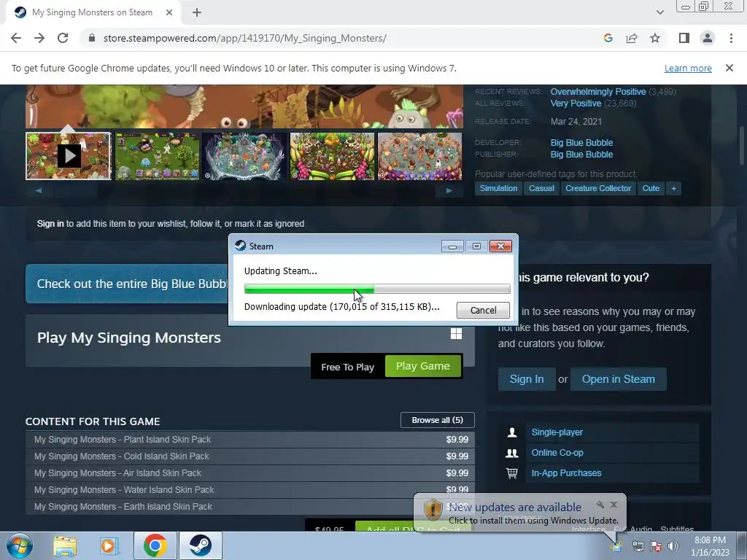Open the Air Island Skin Pack row
The width and height of the screenshot is (747, 560).
[x=250, y=472]
